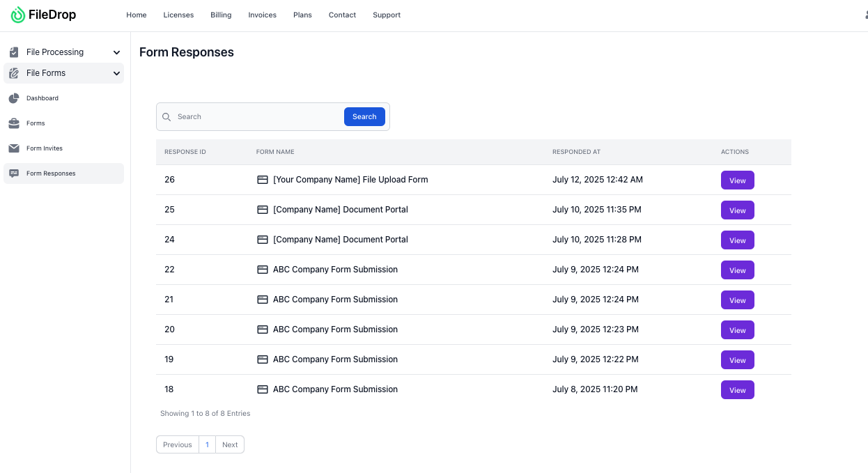Collapse the File Processing chevron
This screenshot has width=868, height=473.
click(x=116, y=52)
